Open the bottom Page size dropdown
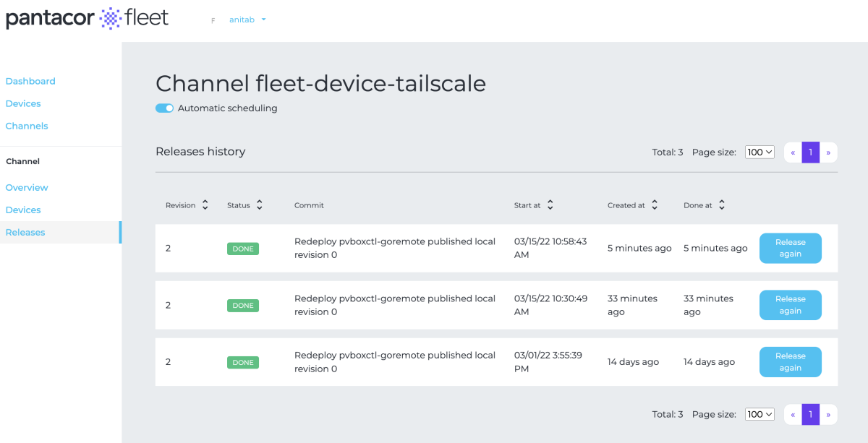Viewport: 868px width, 443px height. [759, 414]
